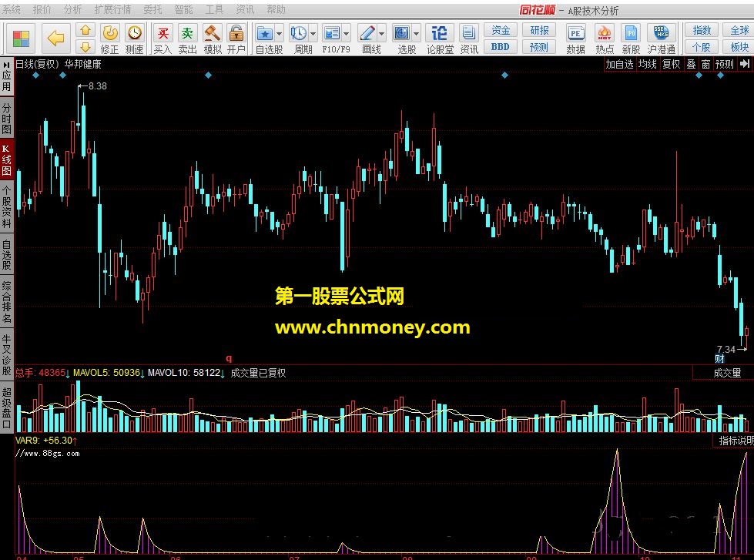Open the 热点 hot topics flame icon

pyautogui.click(x=605, y=39)
